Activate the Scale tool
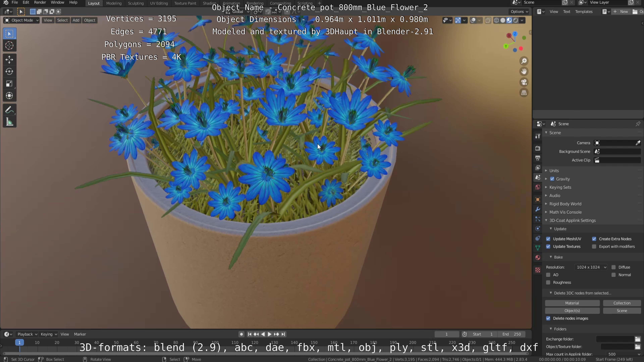The image size is (644, 362). [x=10, y=83]
